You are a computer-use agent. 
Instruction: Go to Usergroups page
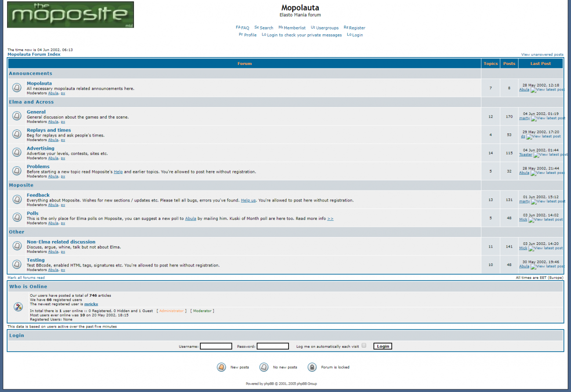click(327, 28)
